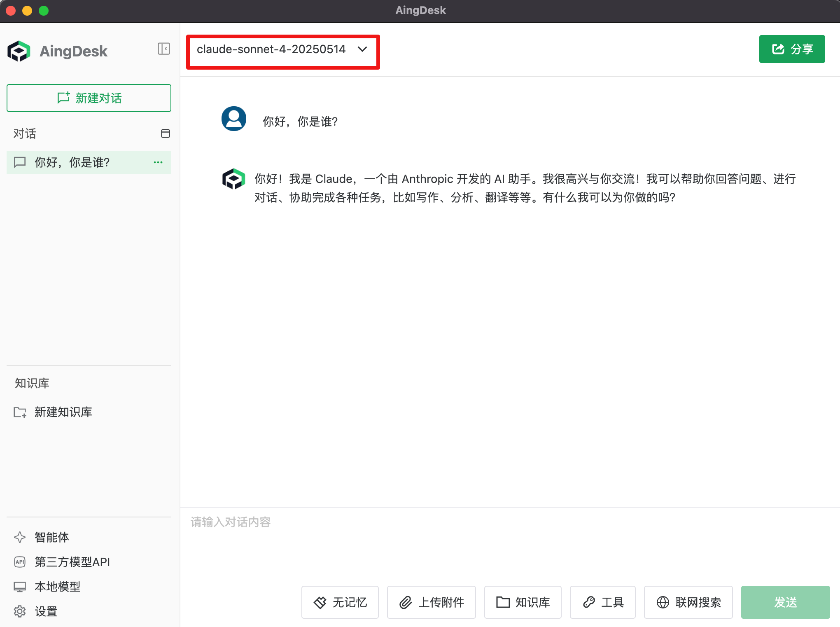
Task: Click the 上传附件 attachment control
Action: pos(431,602)
